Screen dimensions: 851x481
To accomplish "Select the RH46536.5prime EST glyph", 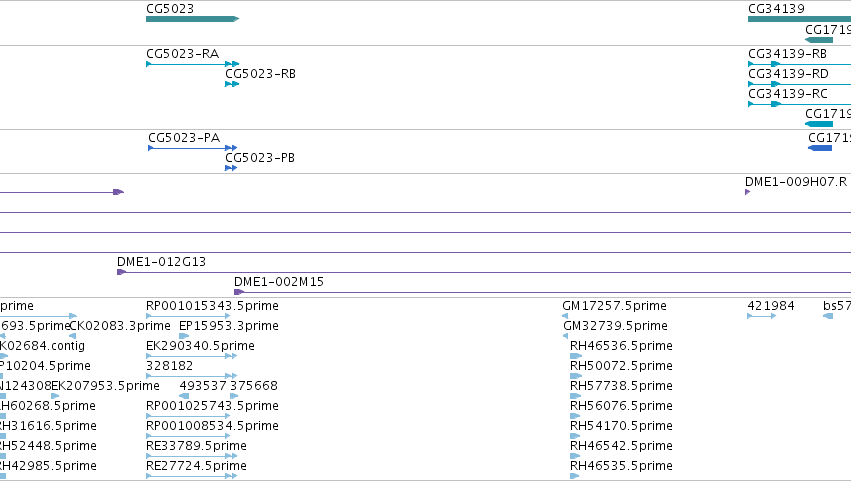I will coord(576,356).
